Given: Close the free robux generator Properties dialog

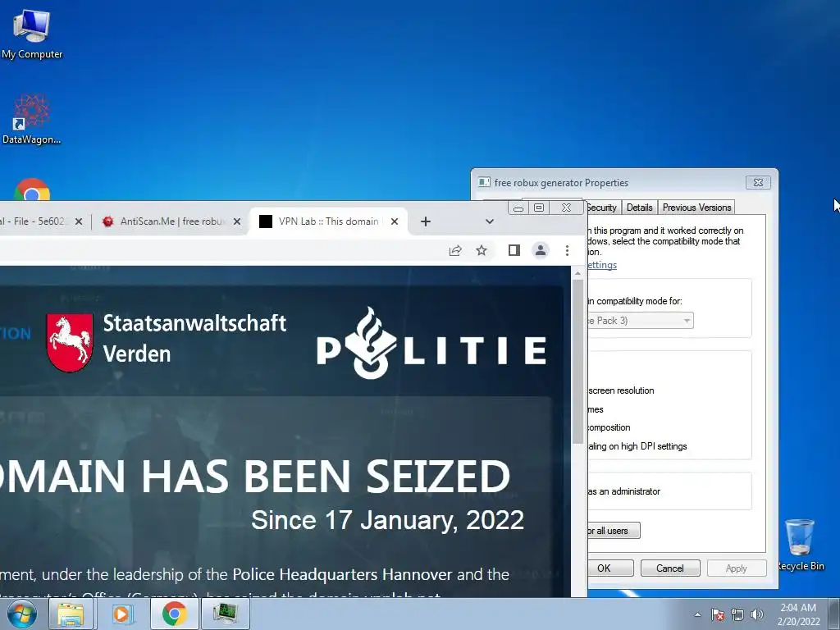Looking at the screenshot, I should 758,182.
